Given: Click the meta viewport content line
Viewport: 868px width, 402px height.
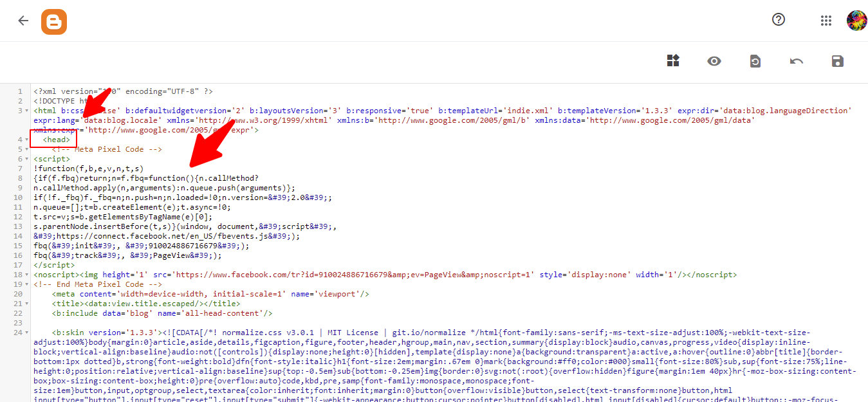Looking at the screenshot, I should click(210, 294).
